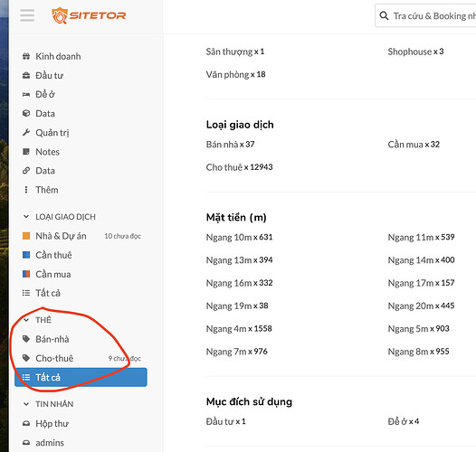Image resolution: width=476 pixels, height=452 pixels.
Task: Click the Cần mua x 32 filter
Action: pyautogui.click(x=414, y=145)
